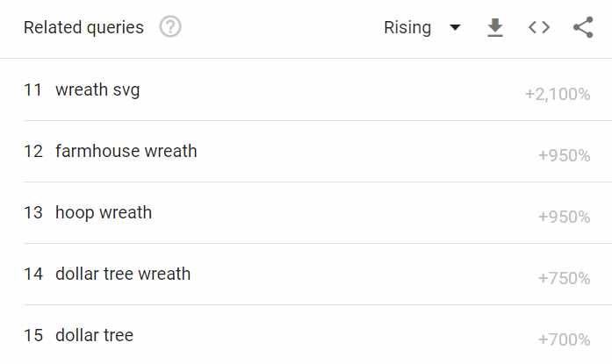Click the Related queries heading

coord(83,28)
